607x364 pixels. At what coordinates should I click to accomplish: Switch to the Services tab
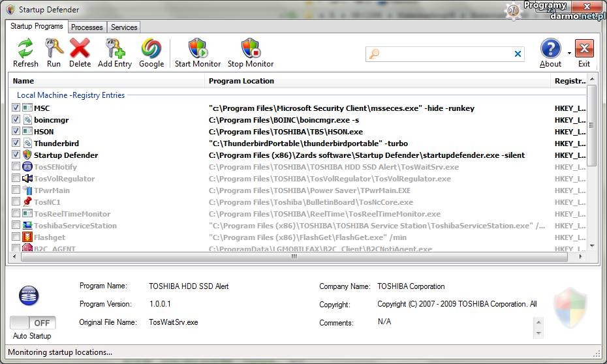[x=124, y=27]
